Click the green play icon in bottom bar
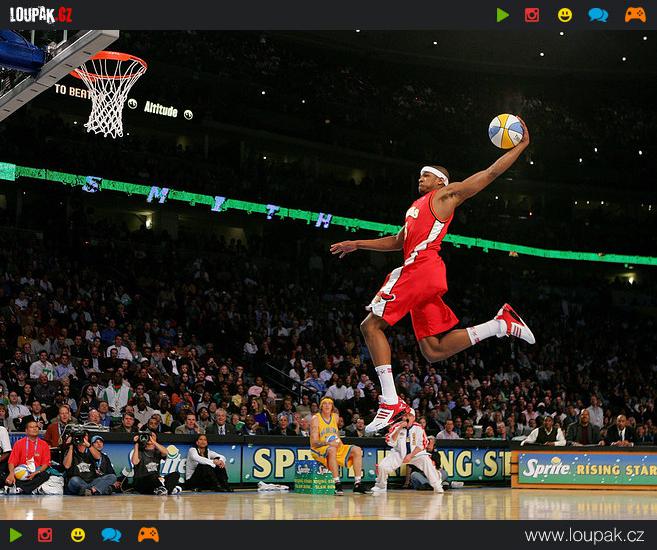 (15, 535)
